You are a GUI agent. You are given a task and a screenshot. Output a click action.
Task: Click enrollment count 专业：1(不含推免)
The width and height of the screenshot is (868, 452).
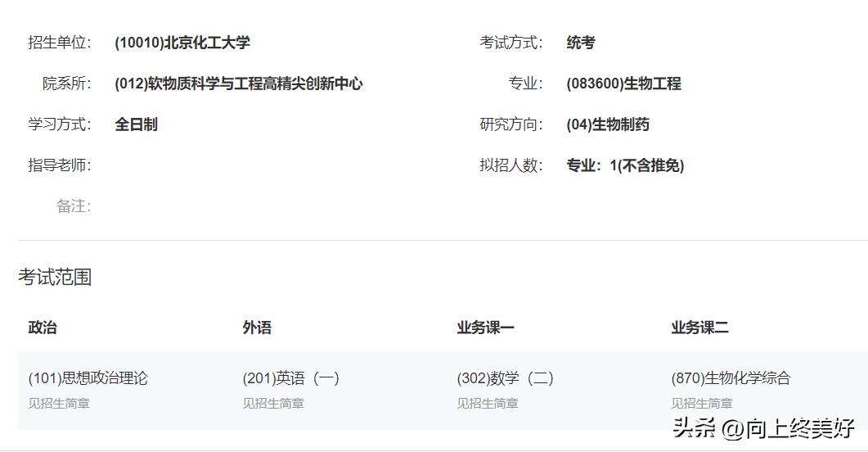coord(625,165)
